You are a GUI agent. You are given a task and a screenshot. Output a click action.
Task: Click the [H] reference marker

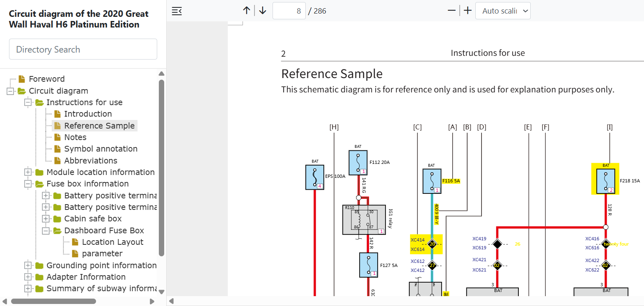coord(334,127)
